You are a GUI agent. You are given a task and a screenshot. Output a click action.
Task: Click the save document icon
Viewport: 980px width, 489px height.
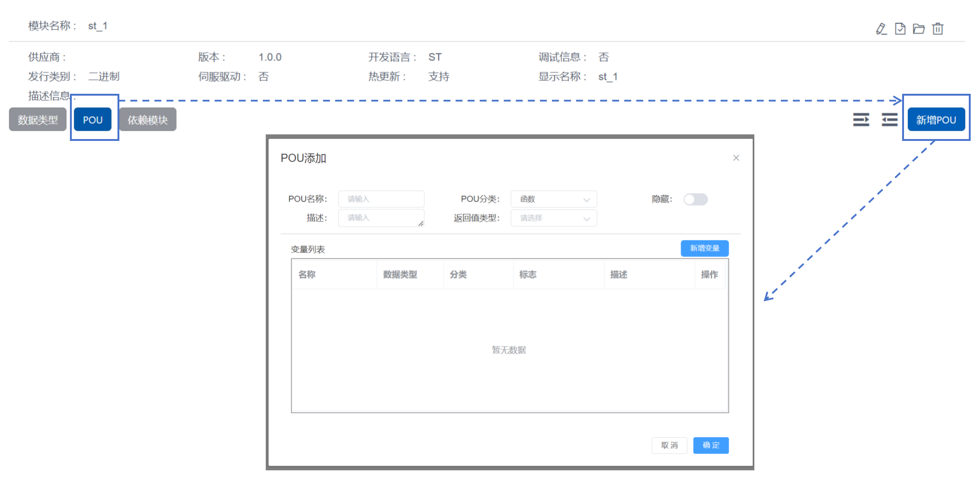pos(900,29)
